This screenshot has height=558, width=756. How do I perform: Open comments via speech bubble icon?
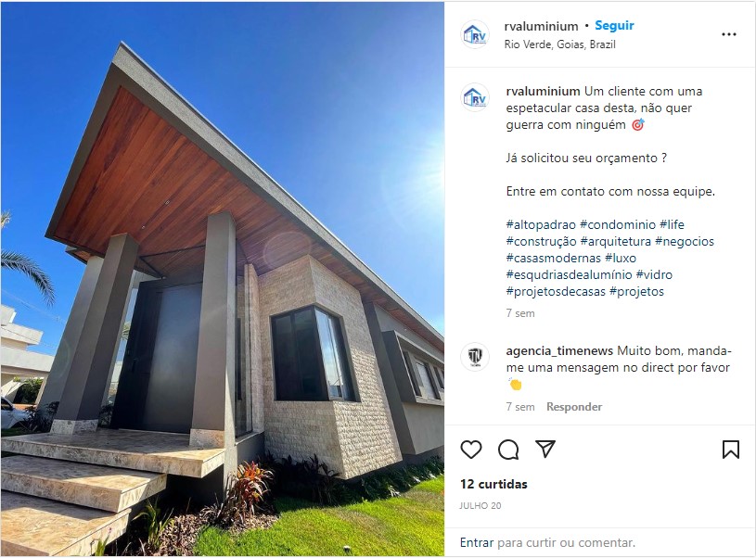[508, 450]
